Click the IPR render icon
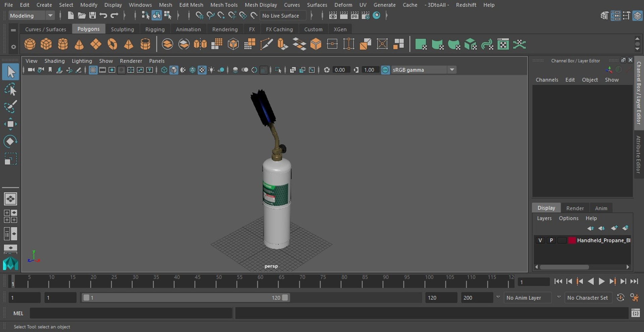 point(355,15)
